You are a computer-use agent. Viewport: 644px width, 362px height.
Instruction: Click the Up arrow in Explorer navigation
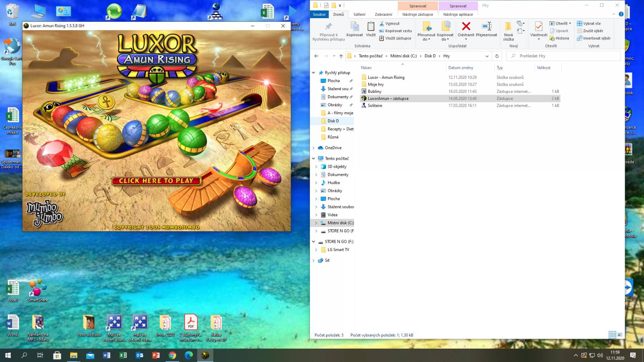341,56
